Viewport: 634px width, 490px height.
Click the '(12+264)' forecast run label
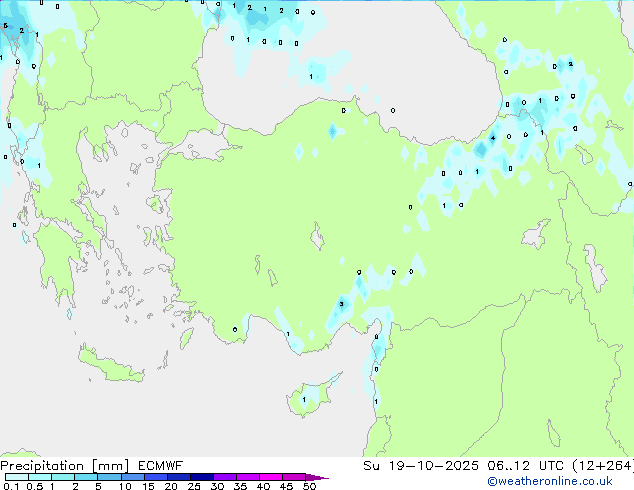(603, 466)
